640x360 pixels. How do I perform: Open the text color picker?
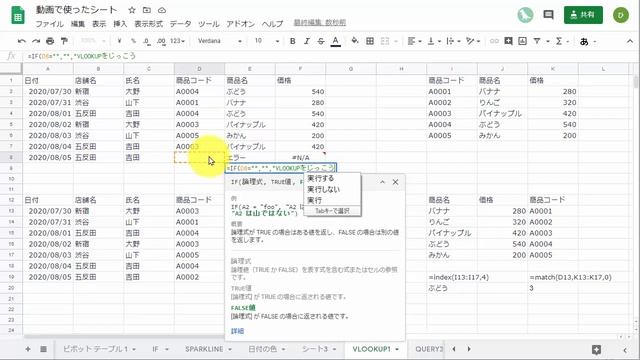tap(336, 41)
